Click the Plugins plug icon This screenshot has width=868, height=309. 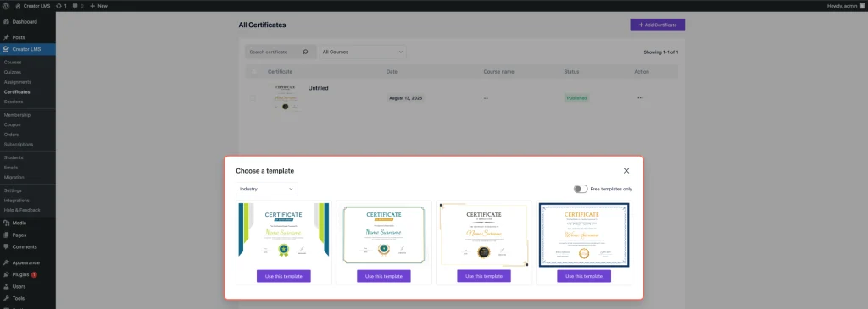[6, 274]
